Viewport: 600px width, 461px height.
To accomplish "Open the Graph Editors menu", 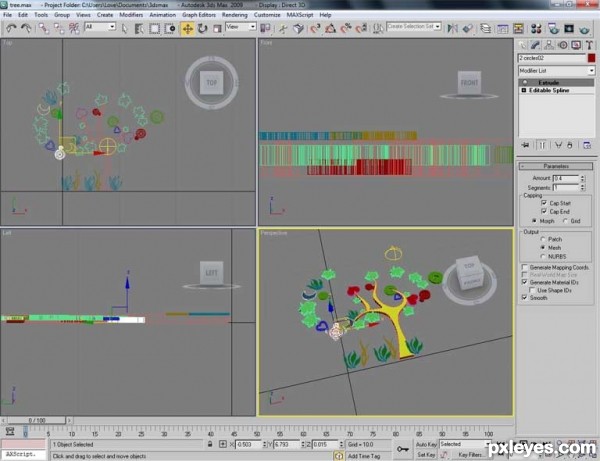I will 199,15.
